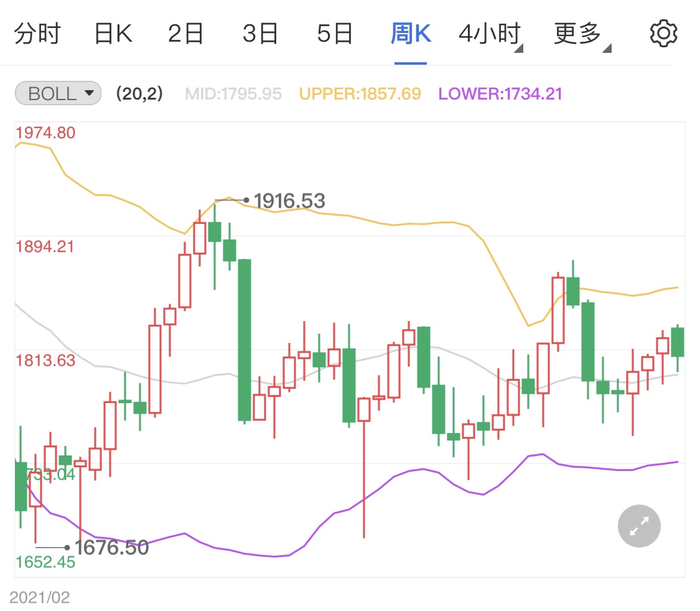
Task: Switch to the 分时 tab
Action: pyautogui.click(x=37, y=34)
